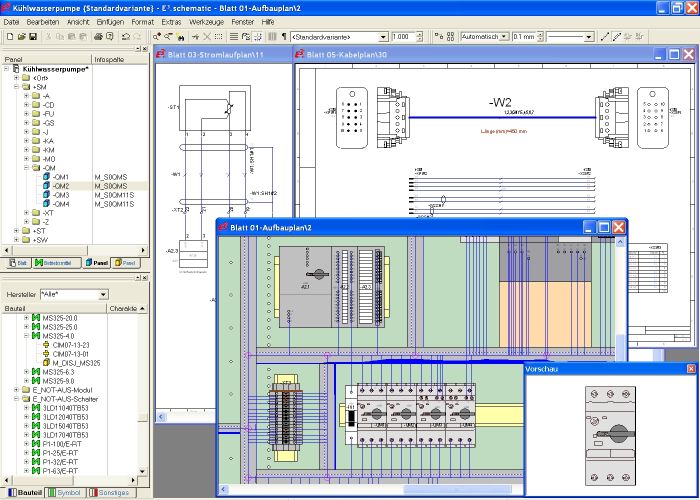
Task: Switch to the Symbol tab
Action: pyautogui.click(x=65, y=492)
